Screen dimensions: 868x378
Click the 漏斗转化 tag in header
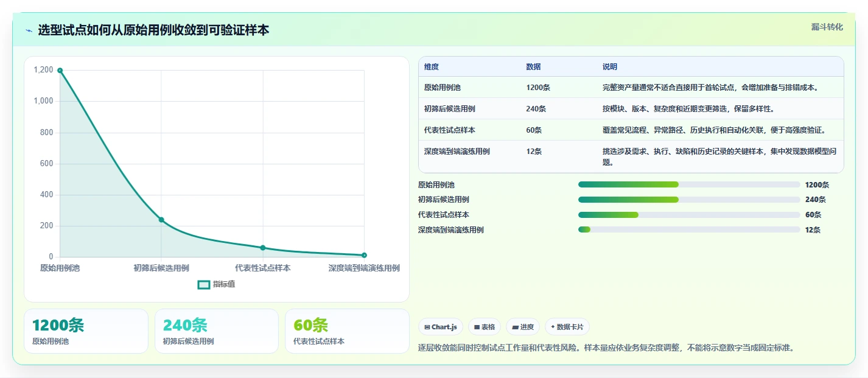(827, 27)
